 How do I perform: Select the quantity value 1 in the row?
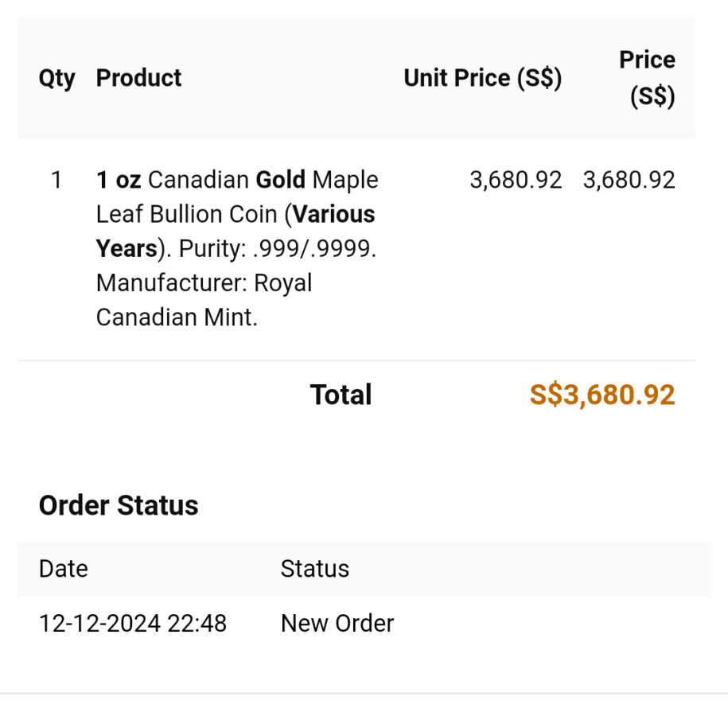click(56, 180)
